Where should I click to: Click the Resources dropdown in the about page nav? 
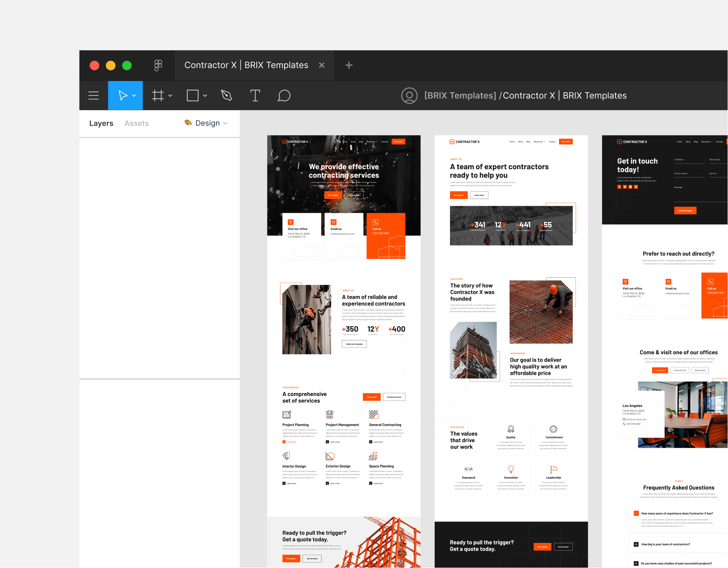pyautogui.click(x=539, y=142)
